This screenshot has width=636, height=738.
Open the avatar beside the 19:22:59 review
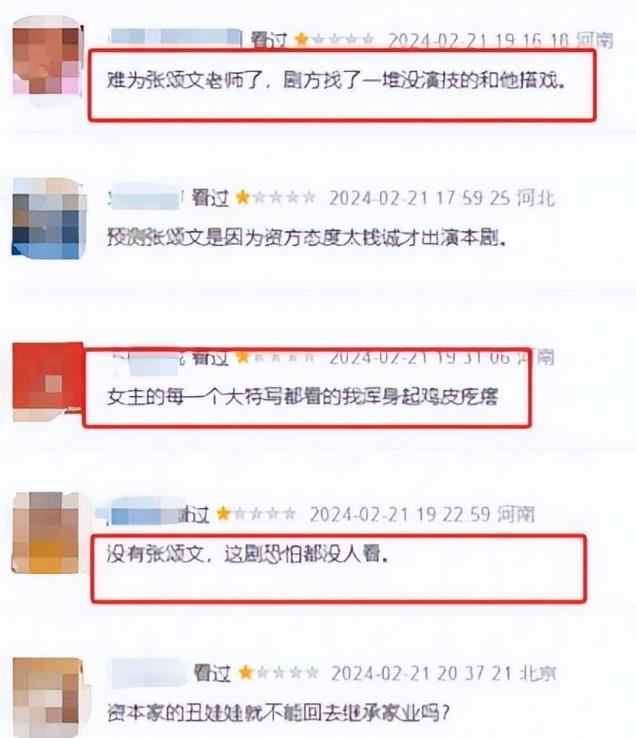point(46,532)
